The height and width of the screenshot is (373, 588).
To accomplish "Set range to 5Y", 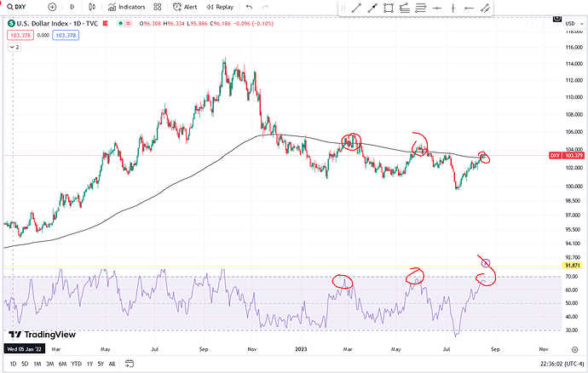I will [x=101, y=364].
